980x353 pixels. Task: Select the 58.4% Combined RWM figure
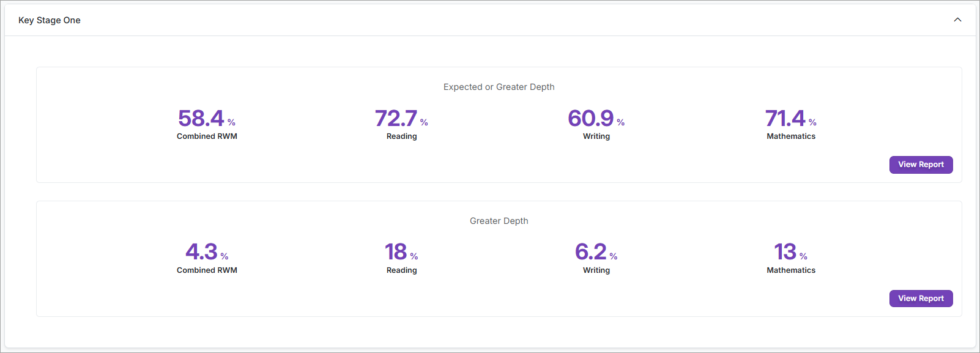pyautogui.click(x=202, y=118)
